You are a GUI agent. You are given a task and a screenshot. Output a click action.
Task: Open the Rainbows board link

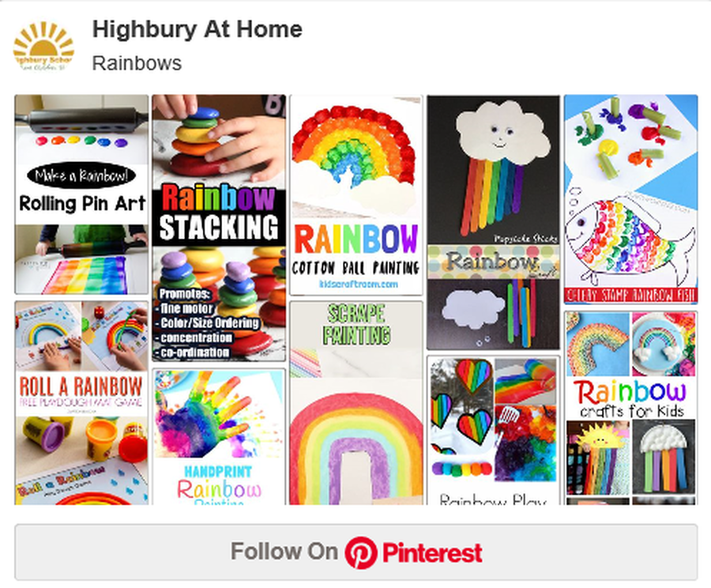point(137,63)
